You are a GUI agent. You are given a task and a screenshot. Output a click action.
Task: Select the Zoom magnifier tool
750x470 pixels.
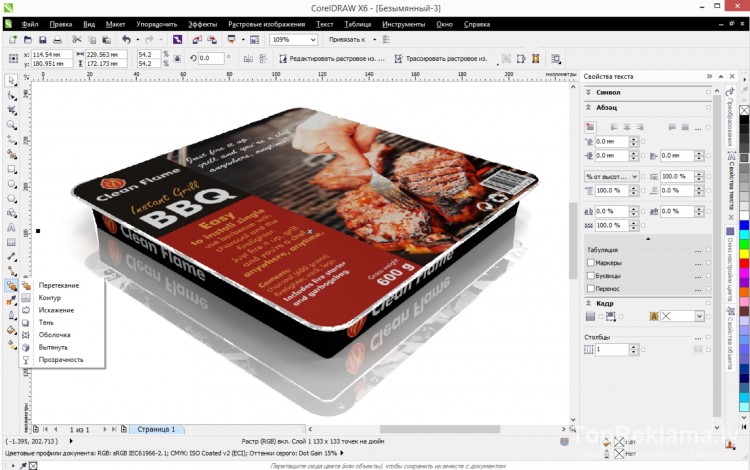click(12, 125)
